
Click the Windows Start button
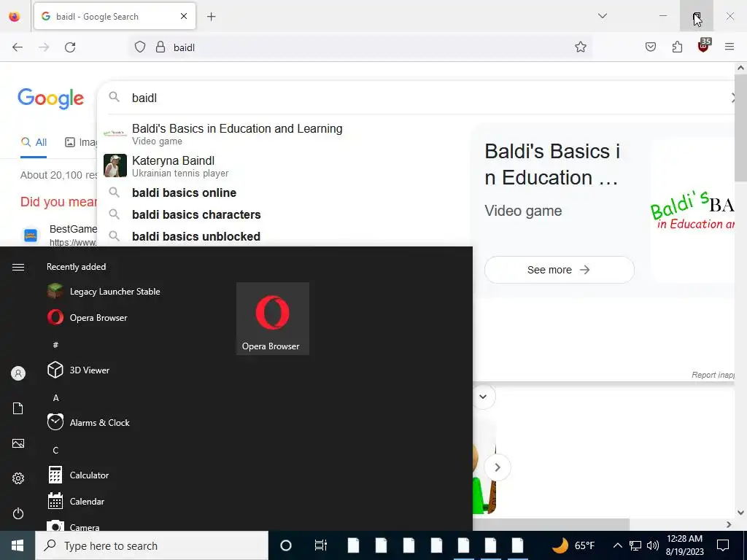pyautogui.click(x=18, y=545)
